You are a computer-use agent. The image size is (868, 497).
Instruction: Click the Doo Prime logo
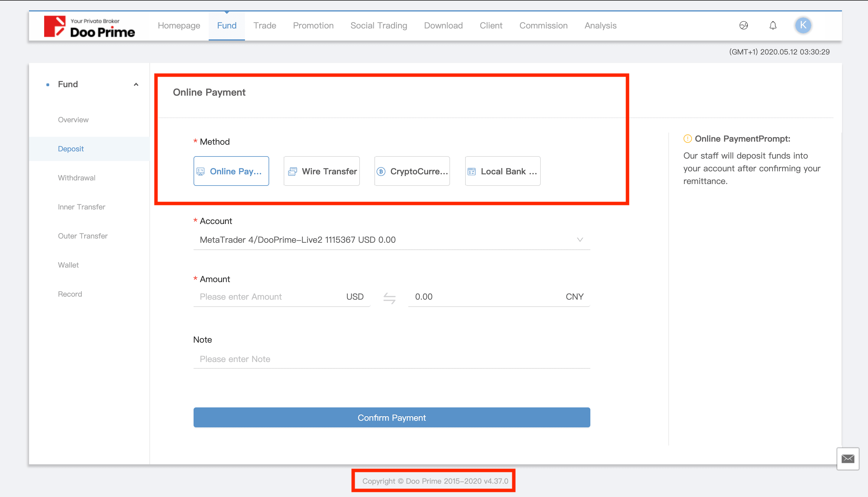pyautogui.click(x=89, y=26)
